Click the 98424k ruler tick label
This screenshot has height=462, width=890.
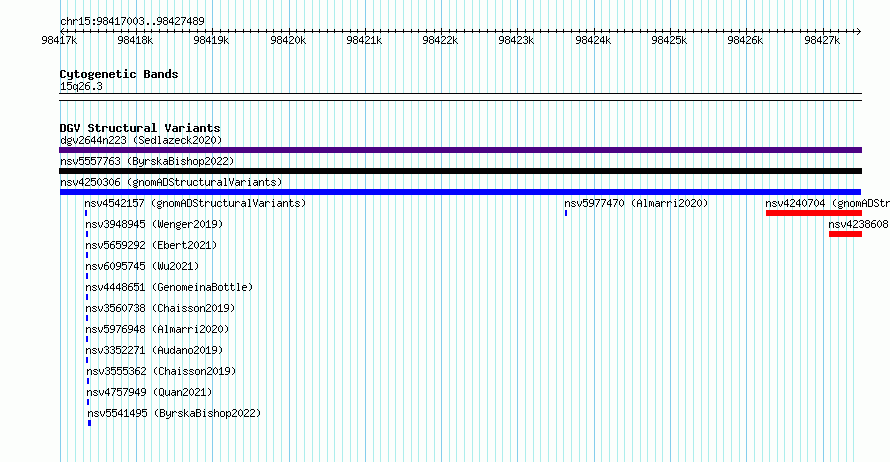[x=593, y=40]
